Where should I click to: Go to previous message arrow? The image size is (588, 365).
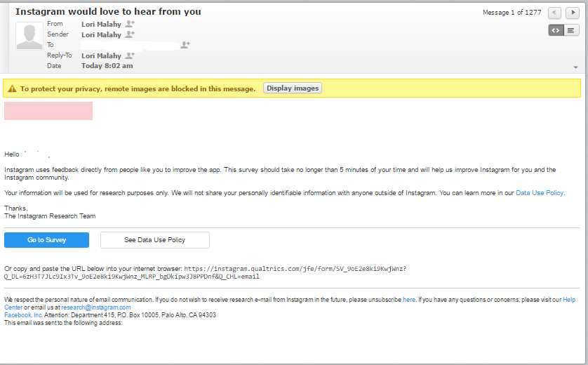(554, 13)
